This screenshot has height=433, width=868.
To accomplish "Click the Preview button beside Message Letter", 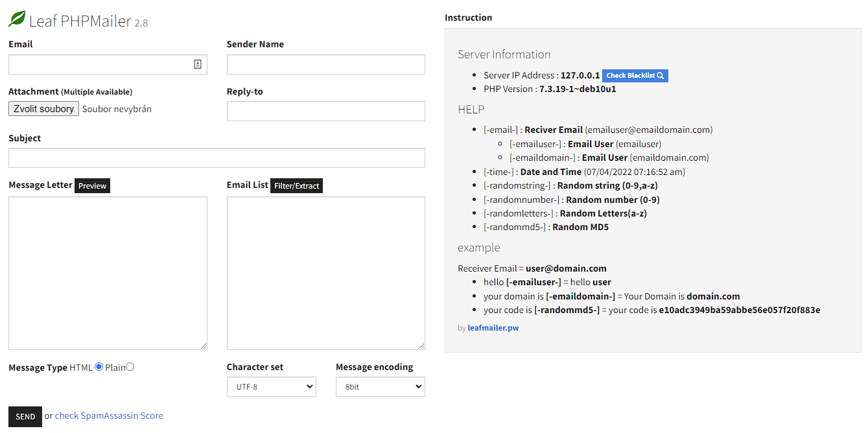I will 92,186.
